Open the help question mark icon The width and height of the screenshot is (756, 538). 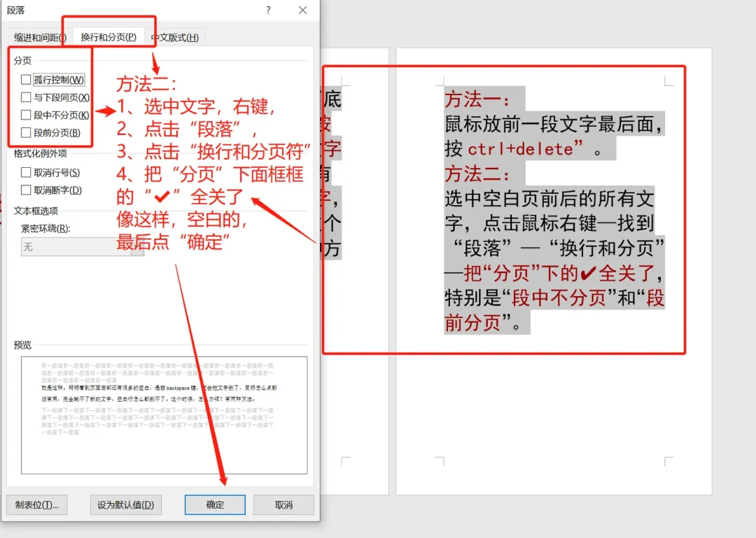tap(268, 10)
